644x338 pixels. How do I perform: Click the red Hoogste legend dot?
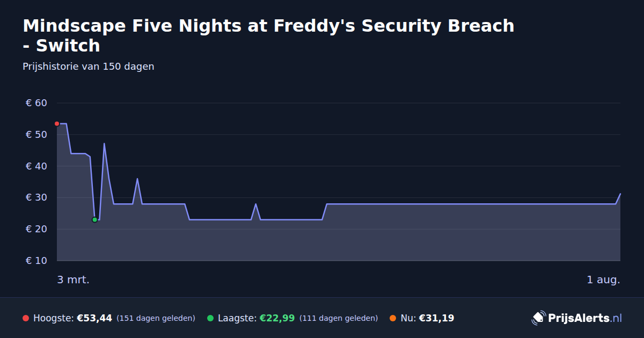(26, 318)
